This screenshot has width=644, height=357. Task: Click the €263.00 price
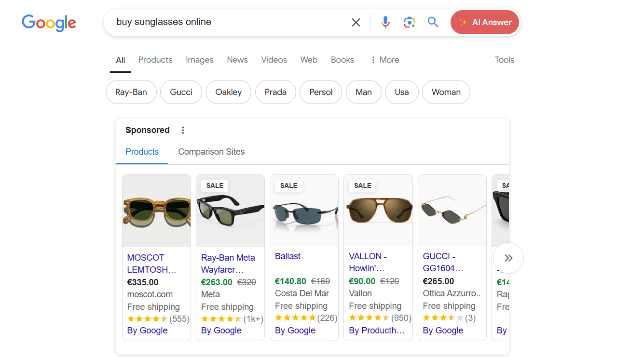coord(217,282)
